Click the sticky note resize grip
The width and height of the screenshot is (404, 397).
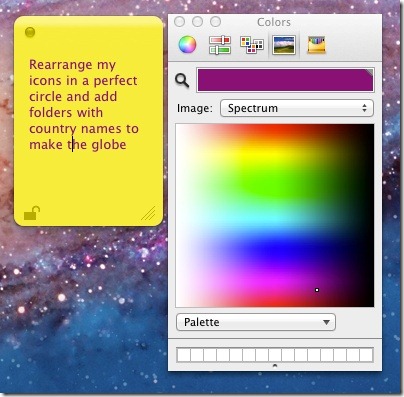pos(148,213)
